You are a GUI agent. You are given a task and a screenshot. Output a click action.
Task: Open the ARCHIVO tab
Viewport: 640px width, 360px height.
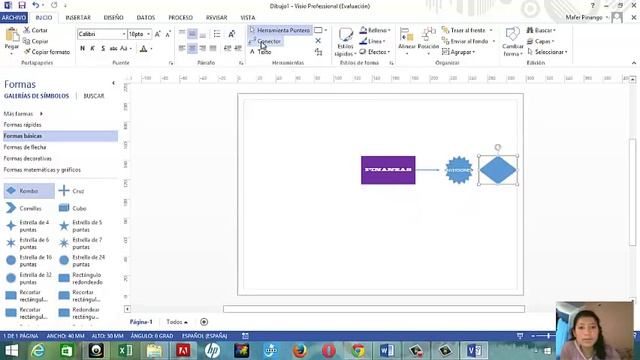(14, 18)
